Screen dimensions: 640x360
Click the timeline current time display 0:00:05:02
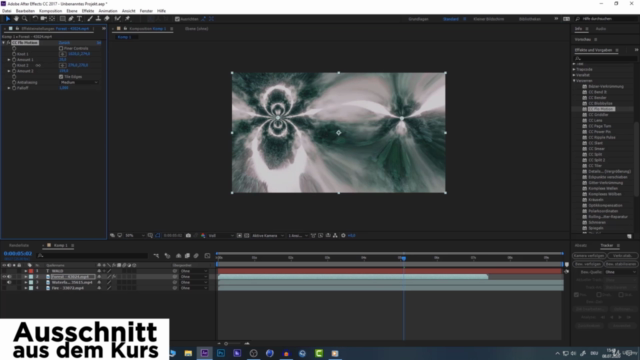[x=18, y=253]
